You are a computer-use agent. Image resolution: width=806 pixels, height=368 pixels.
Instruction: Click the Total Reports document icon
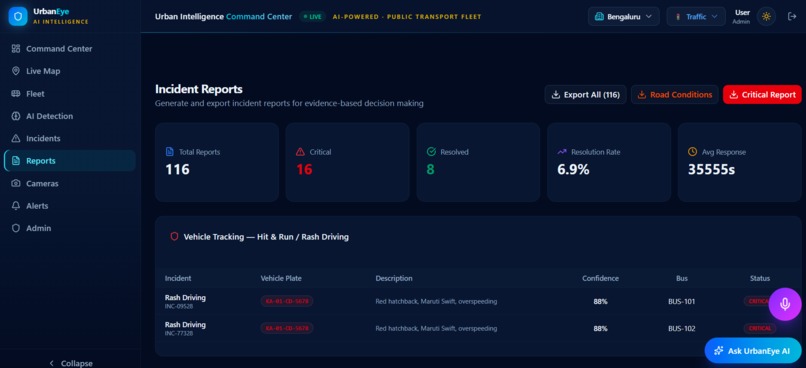click(x=170, y=152)
